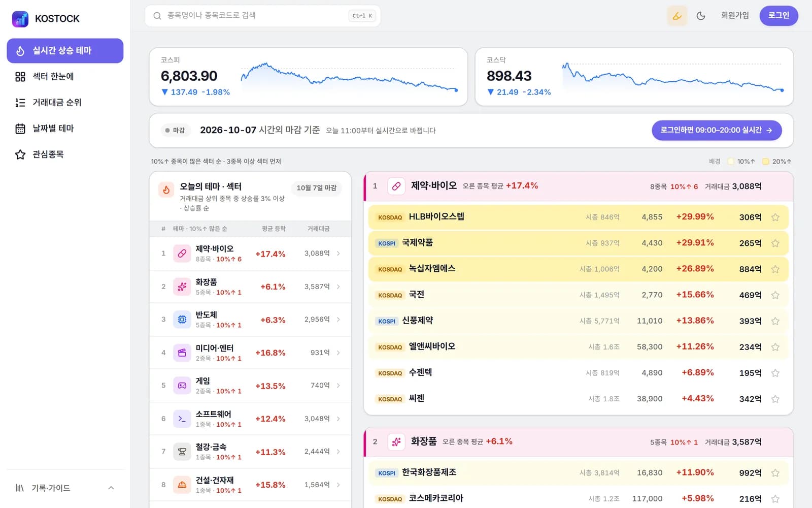Open the 섹터 한눈에 menu item
Image resolution: width=812 pixels, height=508 pixels.
pos(65,77)
